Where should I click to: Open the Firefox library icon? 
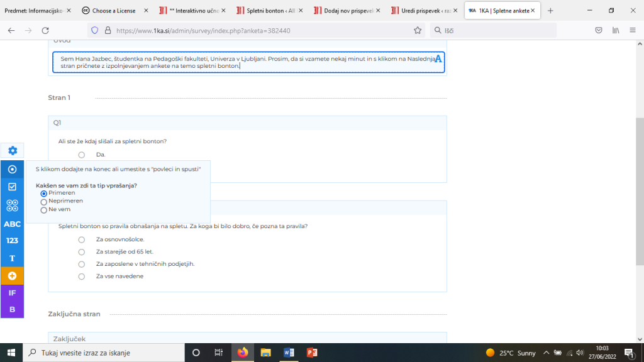click(x=616, y=30)
